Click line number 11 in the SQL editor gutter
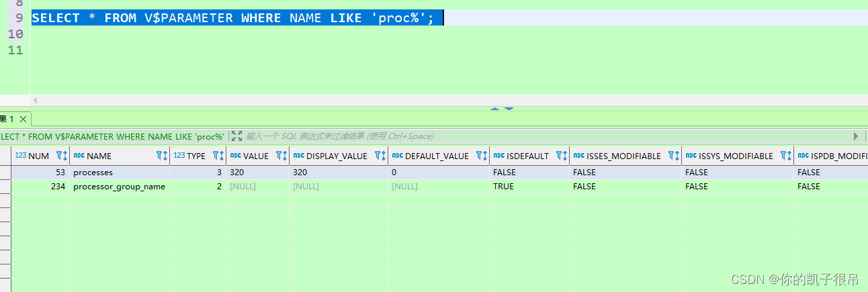 tap(15, 50)
